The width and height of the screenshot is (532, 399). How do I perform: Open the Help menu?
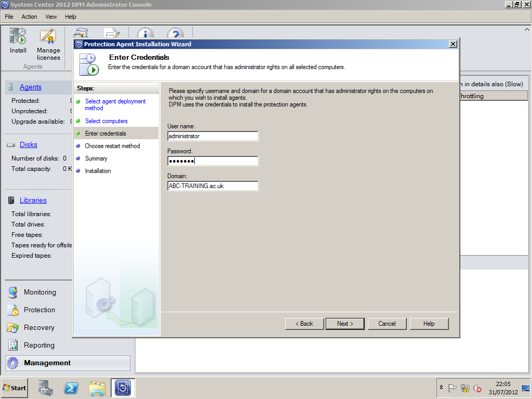point(71,17)
